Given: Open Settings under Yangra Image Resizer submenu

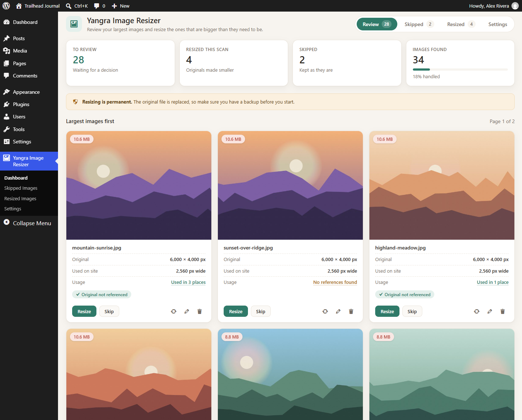Looking at the screenshot, I should pos(13,209).
